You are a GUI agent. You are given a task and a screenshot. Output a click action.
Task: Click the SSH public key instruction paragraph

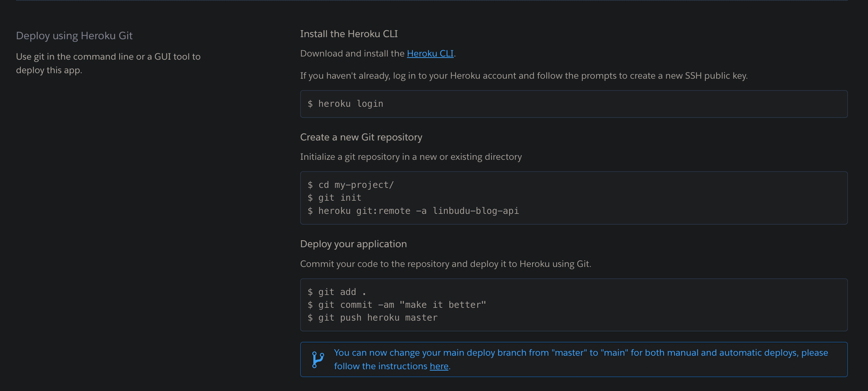[523, 76]
